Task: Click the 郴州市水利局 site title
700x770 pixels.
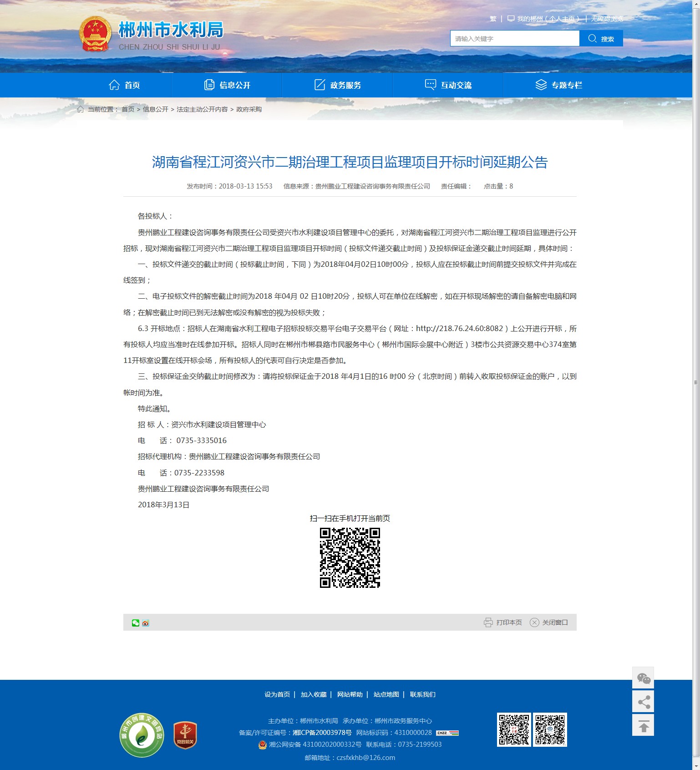Action: tap(171, 30)
